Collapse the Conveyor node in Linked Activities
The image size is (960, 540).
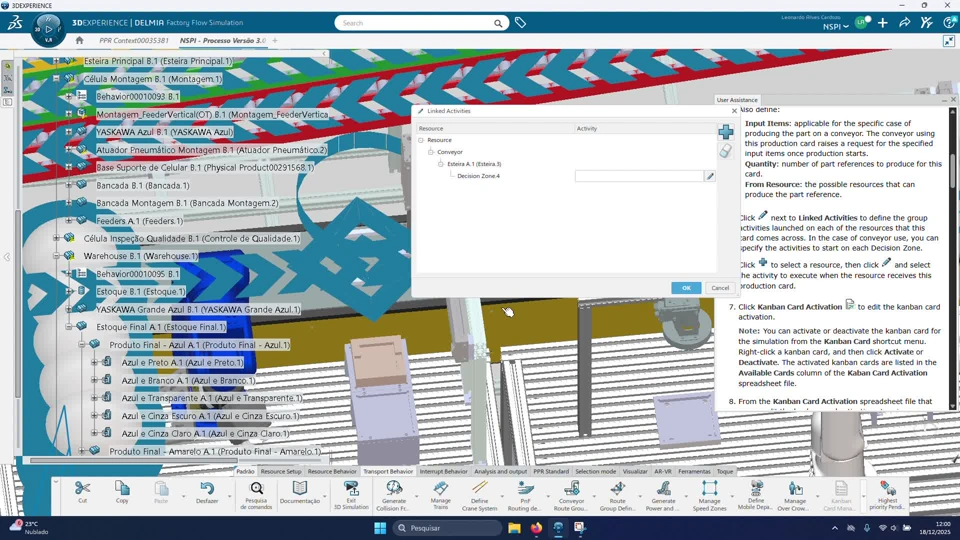pos(431,152)
